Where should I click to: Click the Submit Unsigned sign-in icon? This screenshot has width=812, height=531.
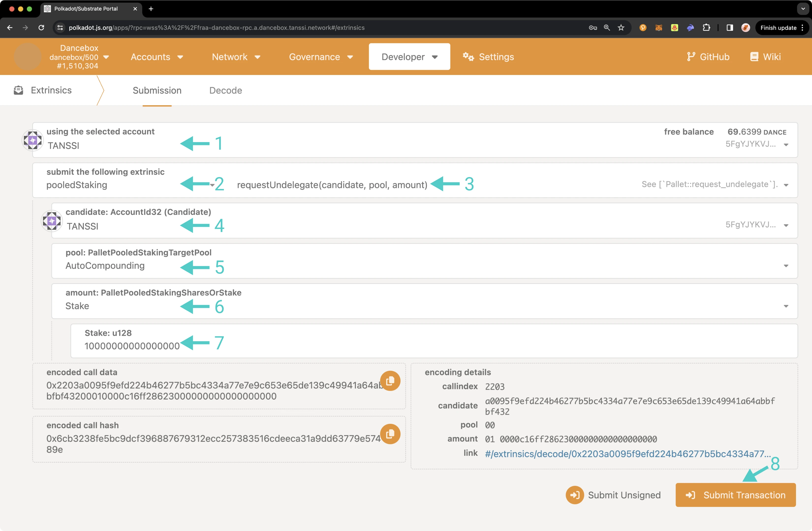click(x=575, y=495)
